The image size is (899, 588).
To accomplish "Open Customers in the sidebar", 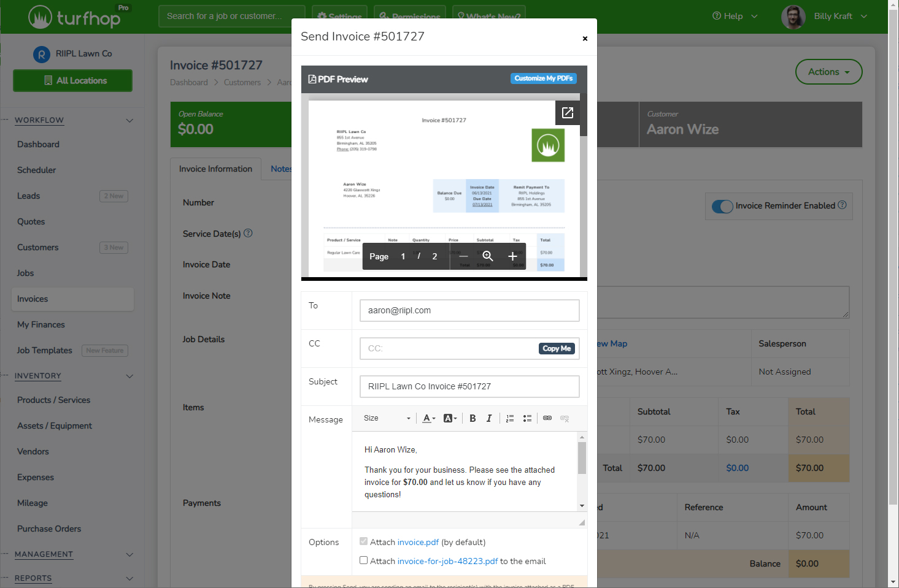I will [37, 247].
